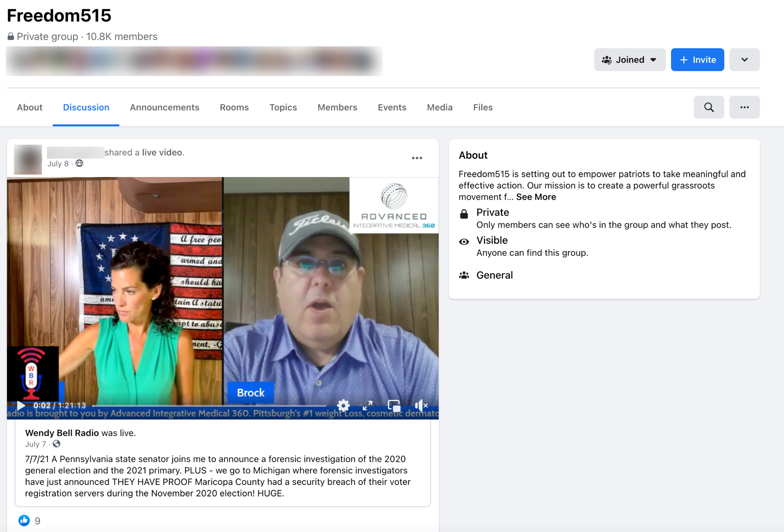Open the post options menu
Image resolution: width=784 pixels, height=532 pixels.
click(x=417, y=158)
